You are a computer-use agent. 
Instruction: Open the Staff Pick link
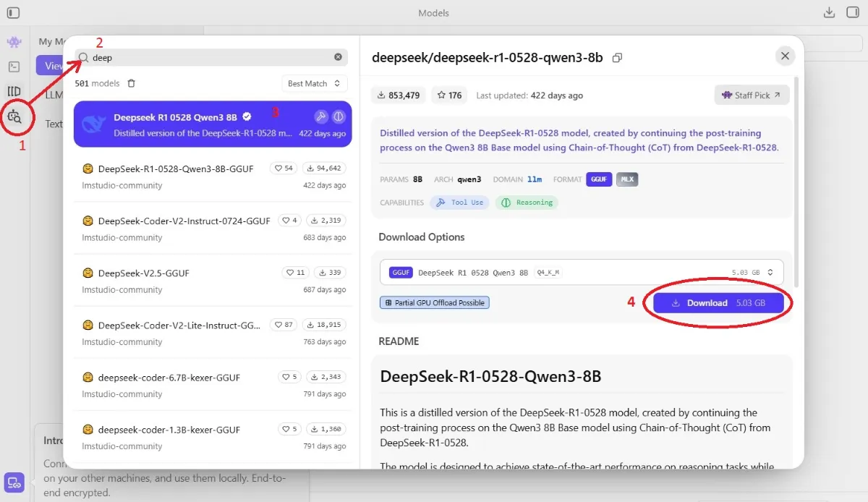tap(752, 95)
